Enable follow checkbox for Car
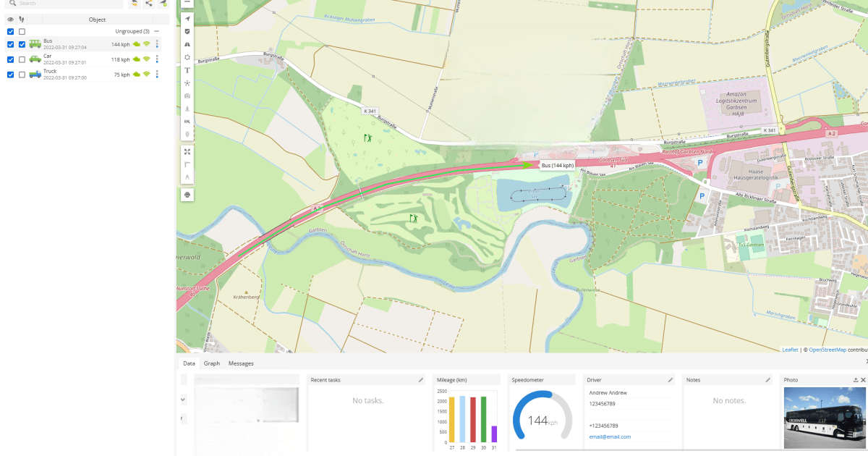 coord(22,59)
